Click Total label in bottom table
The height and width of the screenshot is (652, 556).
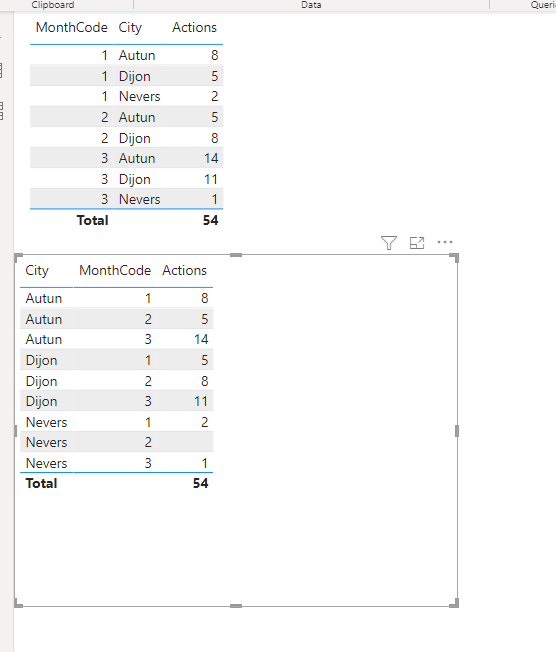[41, 484]
